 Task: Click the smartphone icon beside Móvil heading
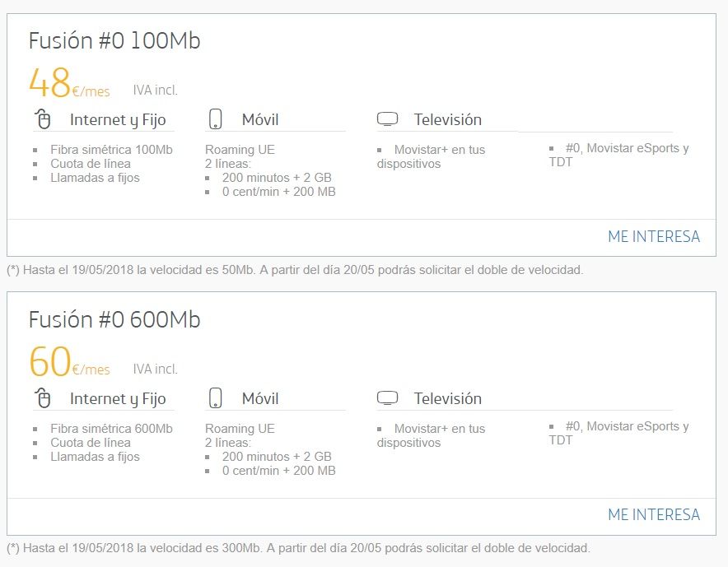pyautogui.click(x=216, y=118)
